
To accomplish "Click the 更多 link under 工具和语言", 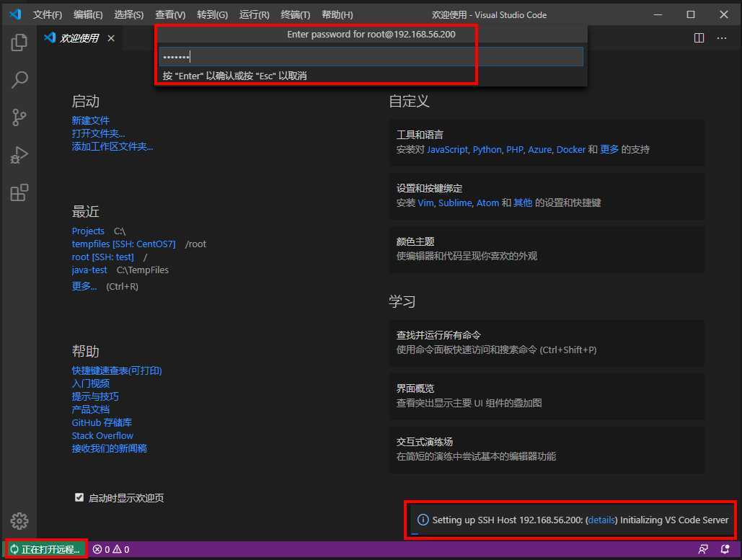I will pyautogui.click(x=609, y=149).
